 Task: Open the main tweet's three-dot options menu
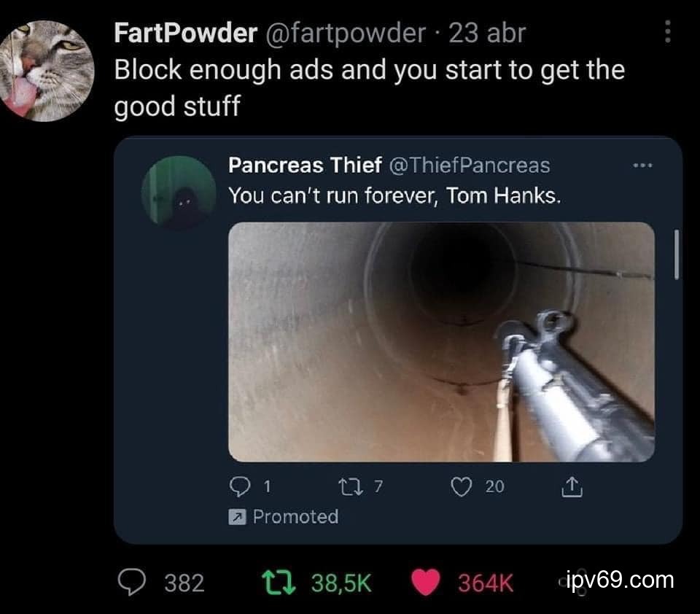click(x=667, y=31)
